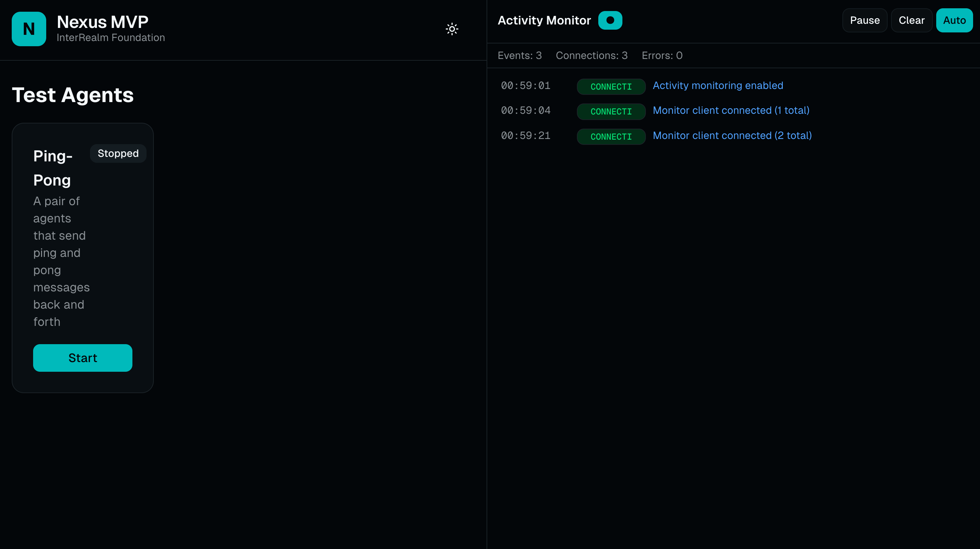Click the Connections: 3 counter

591,56
